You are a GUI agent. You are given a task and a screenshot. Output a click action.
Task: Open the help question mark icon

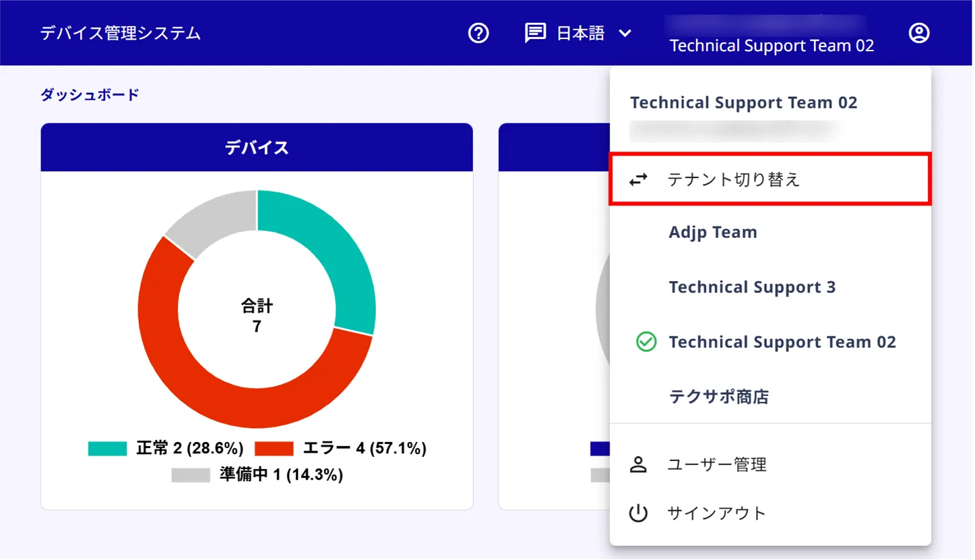coord(478,33)
